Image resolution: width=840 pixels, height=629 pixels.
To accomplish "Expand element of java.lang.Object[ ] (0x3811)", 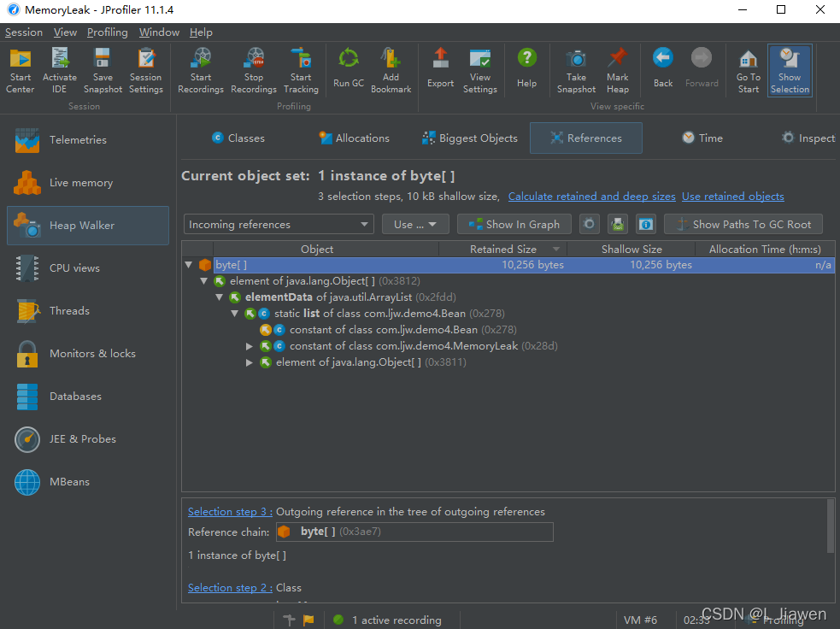I will (250, 362).
